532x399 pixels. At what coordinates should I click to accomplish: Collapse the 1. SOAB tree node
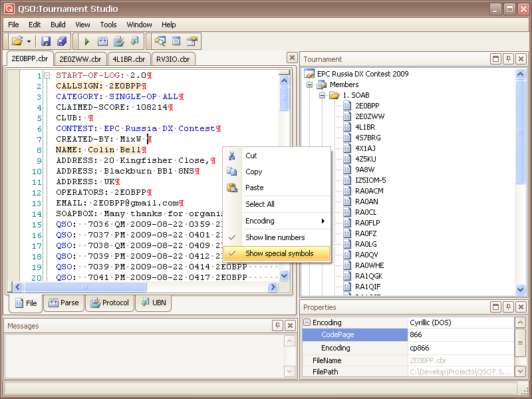[x=323, y=95]
